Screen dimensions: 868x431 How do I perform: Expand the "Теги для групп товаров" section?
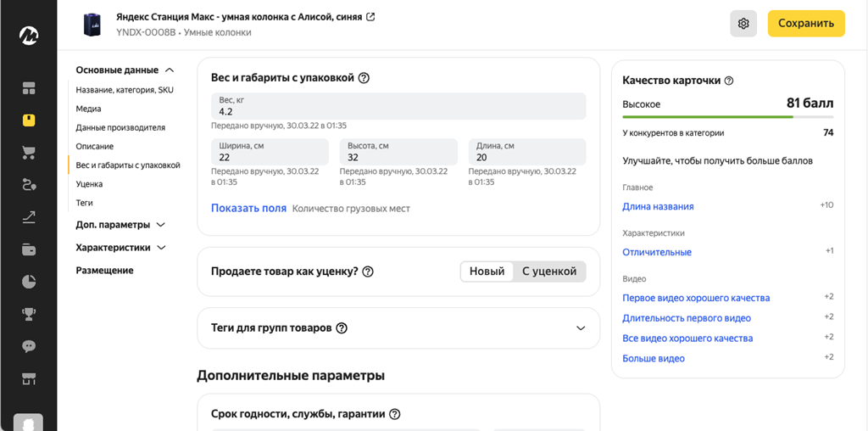(581, 328)
